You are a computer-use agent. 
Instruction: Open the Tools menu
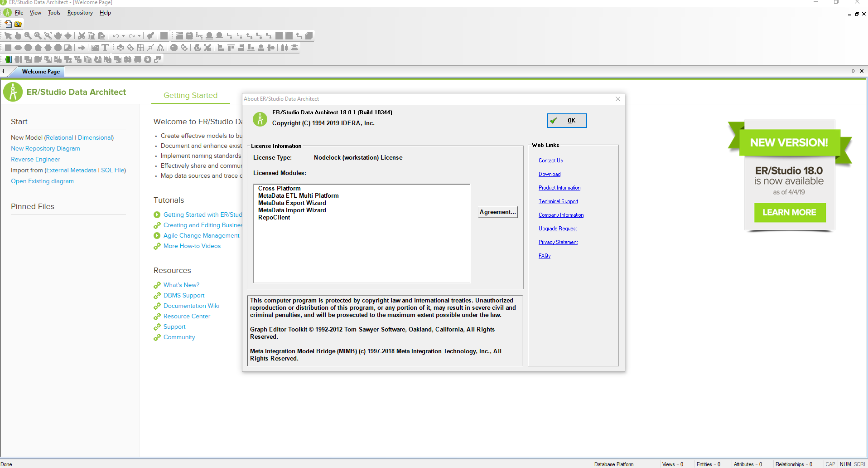pyautogui.click(x=54, y=13)
